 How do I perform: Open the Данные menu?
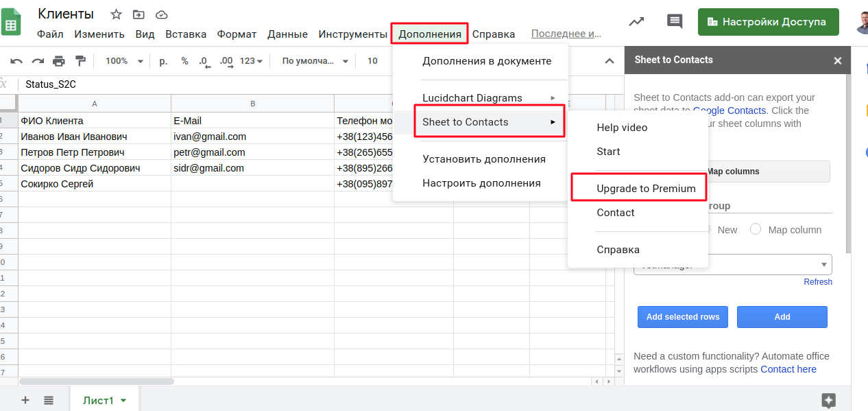(287, 34)
